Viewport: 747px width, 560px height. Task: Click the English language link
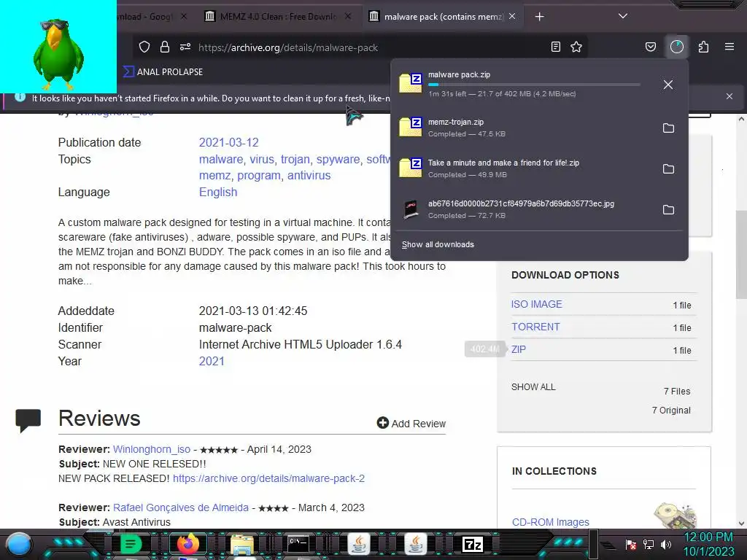point(217,192)
